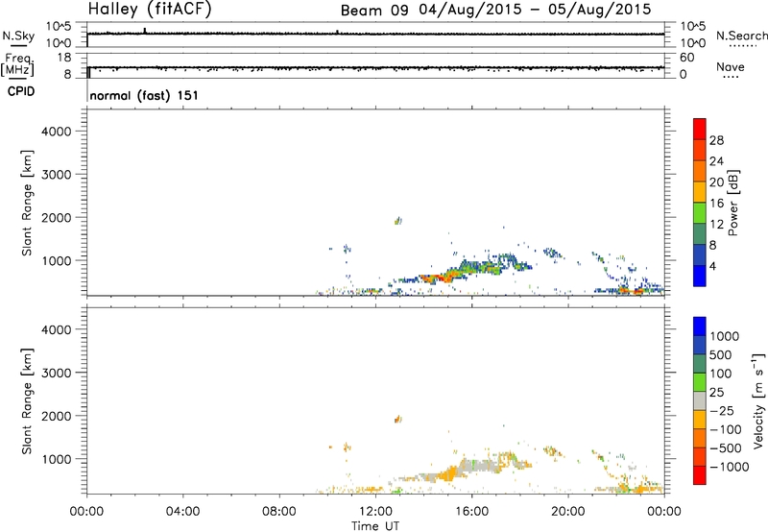768x532 pixels.
Task: Click the 'Nave' legend label
Action: point(731,67)
